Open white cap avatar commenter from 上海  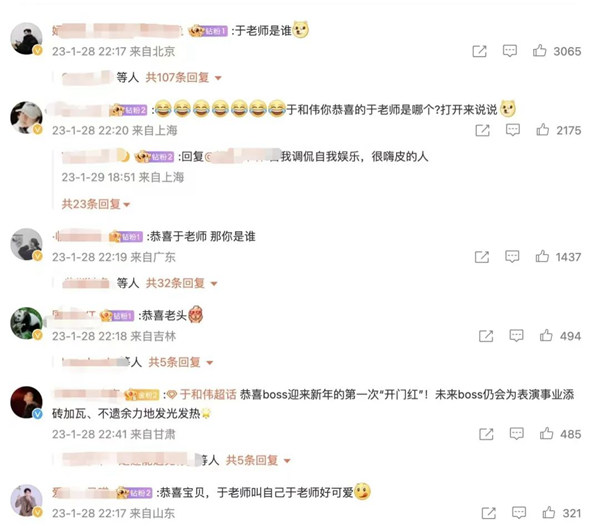[26, 118]
